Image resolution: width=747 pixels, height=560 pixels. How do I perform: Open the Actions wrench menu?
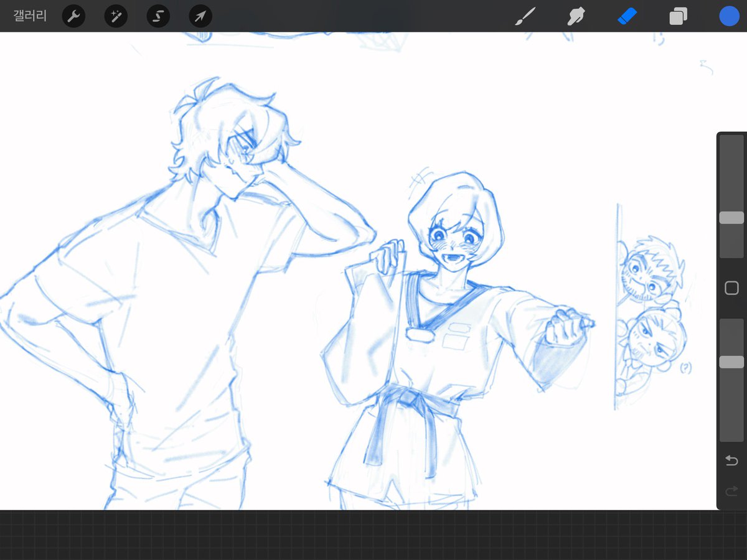click(74, 16)
